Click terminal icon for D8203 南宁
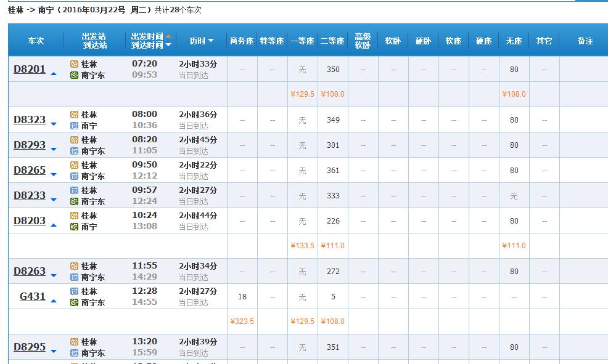Screen dimensions: 608x364 tap(74, 227)
